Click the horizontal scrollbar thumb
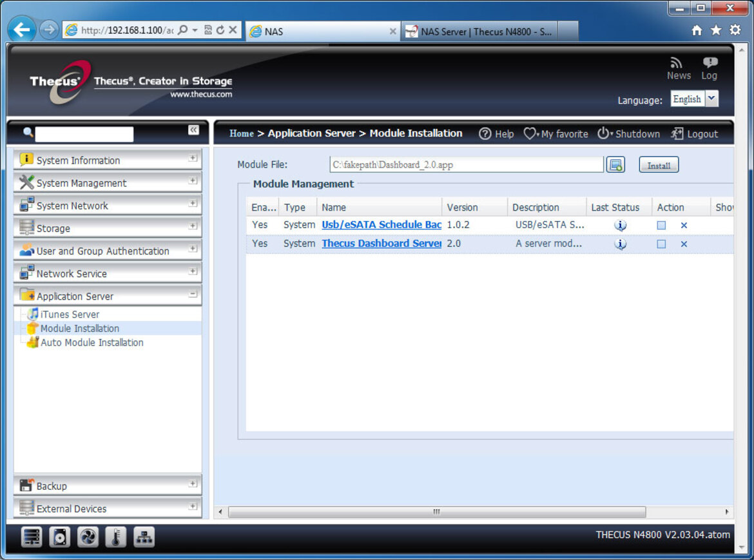This screenshot has height=560, width=754. (x=437, y=512)
